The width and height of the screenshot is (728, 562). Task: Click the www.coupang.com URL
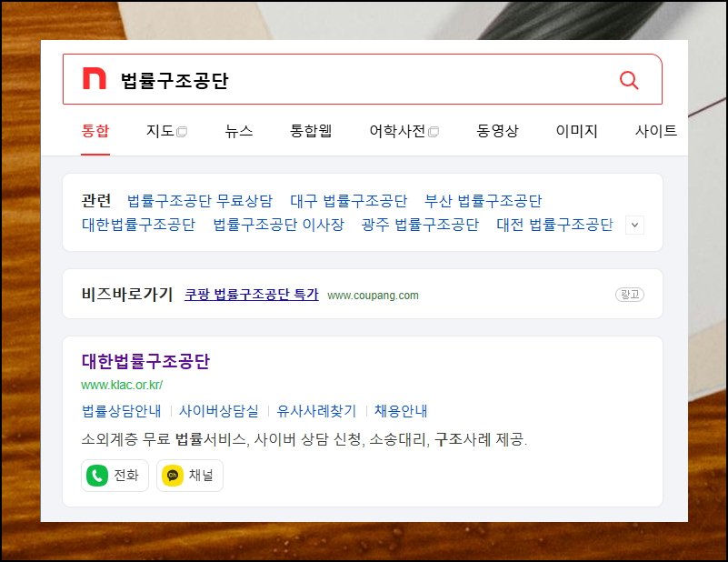click(x=373, y=296)
